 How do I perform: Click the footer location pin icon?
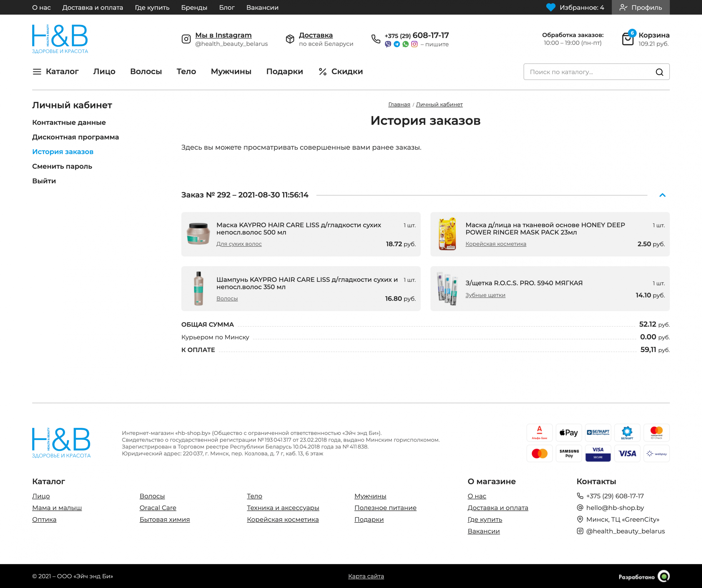point(580,519)
